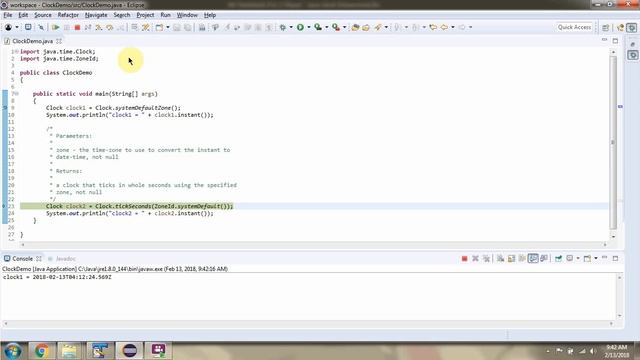Image resolution: width=640 pixels, height=360 pixels.
Task: Click the Open Task folder icon
Action: (366, 27)
